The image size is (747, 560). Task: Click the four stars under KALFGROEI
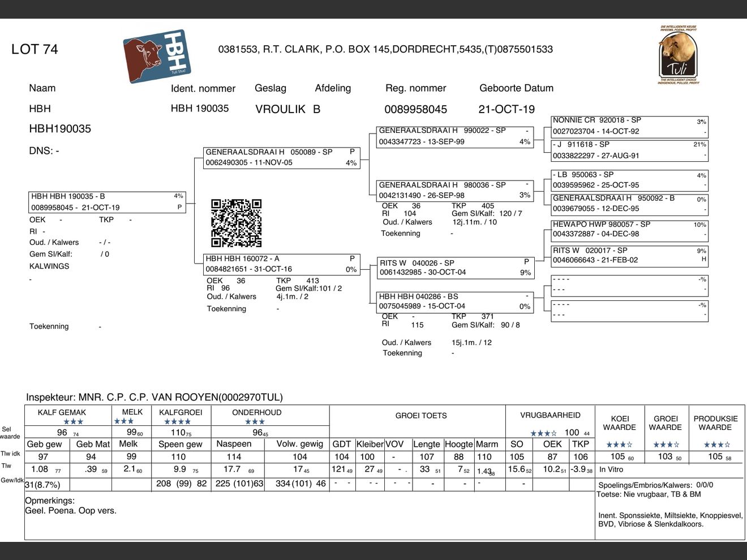[177, 422]
